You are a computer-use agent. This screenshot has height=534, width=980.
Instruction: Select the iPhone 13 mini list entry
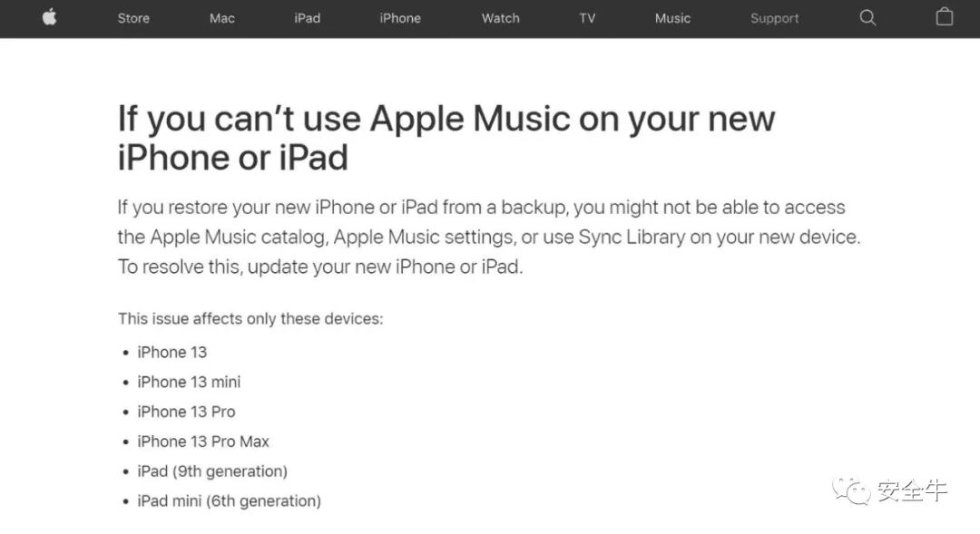pyautogui.click(x=189, y=382)
